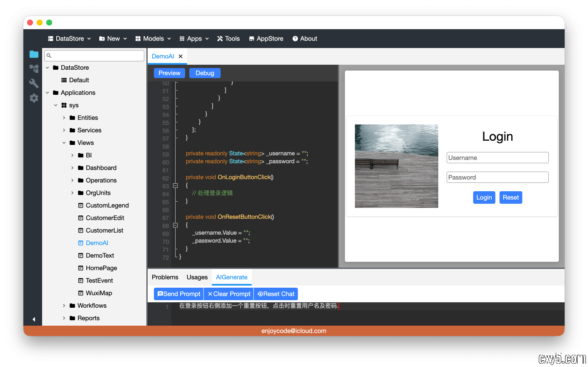Expand the Entities folder
The height and width of the screenshot is (367, 588).
coord(64,118)
